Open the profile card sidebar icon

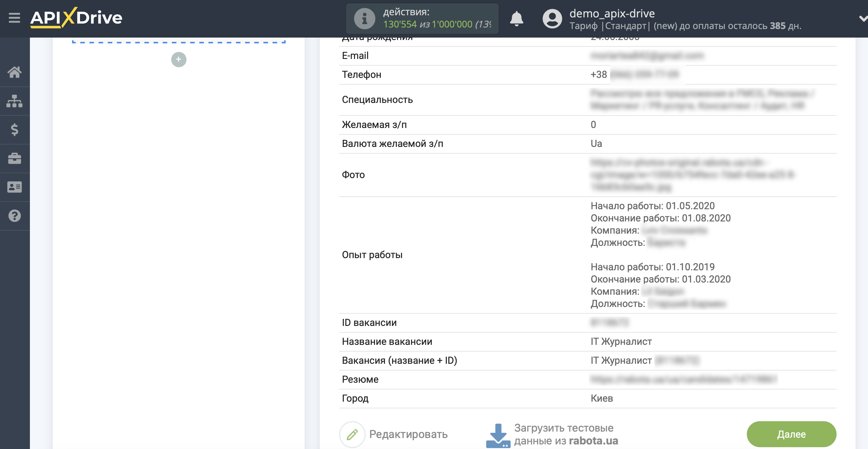[14, 187]
